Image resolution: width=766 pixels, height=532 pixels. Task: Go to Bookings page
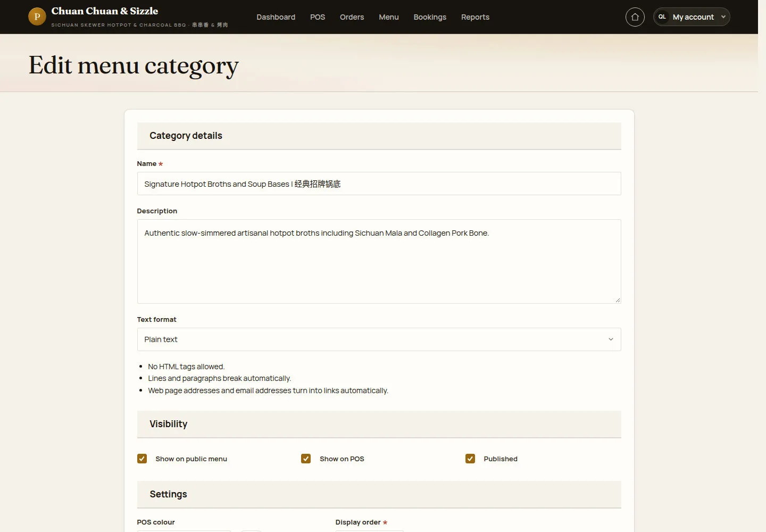430,17
